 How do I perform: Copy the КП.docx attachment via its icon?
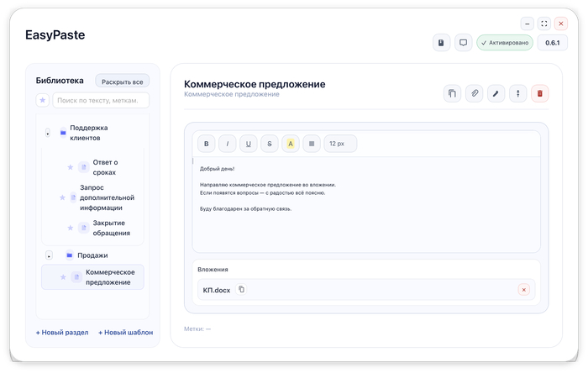[x=242, y=290]
